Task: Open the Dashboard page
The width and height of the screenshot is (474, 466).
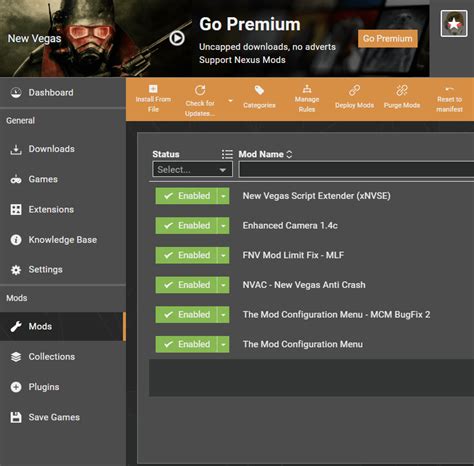Action: (63, 92)
